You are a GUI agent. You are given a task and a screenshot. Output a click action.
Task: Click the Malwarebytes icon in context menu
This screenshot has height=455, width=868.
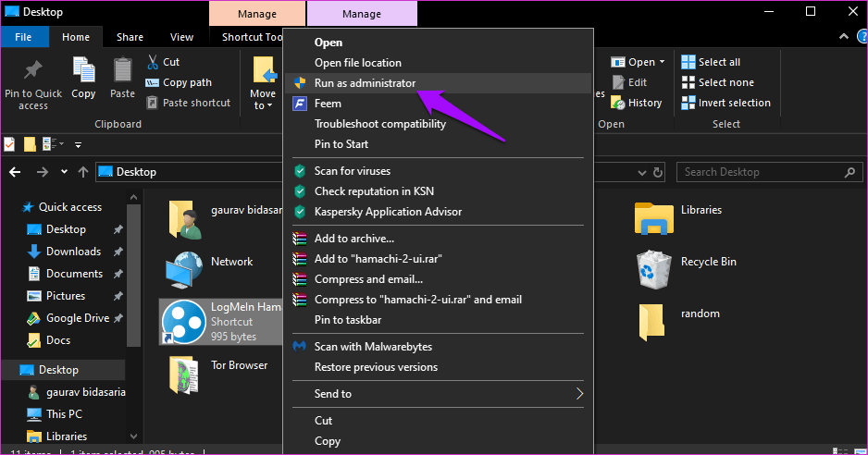pyautogui.click(x=300, y=347)
